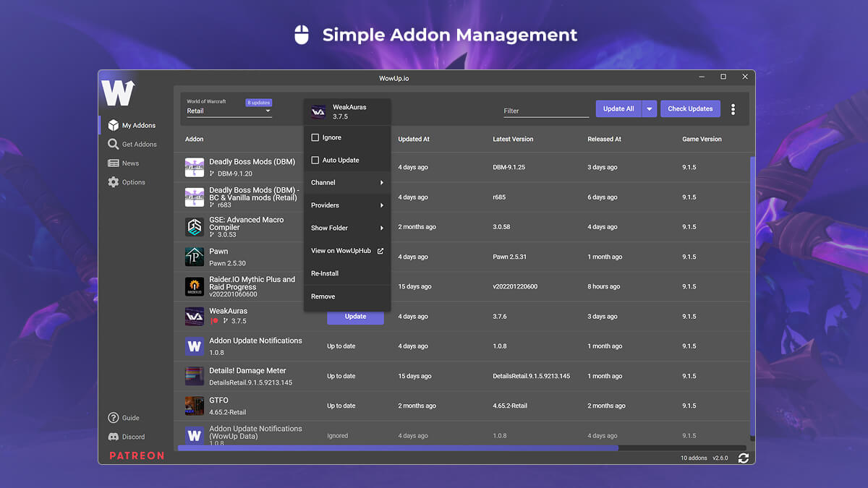Image resolution: width=868 pixels, height=488 pixels.
Task: Click the Raider.IO addon icon
Action: (x=194, y=286)
